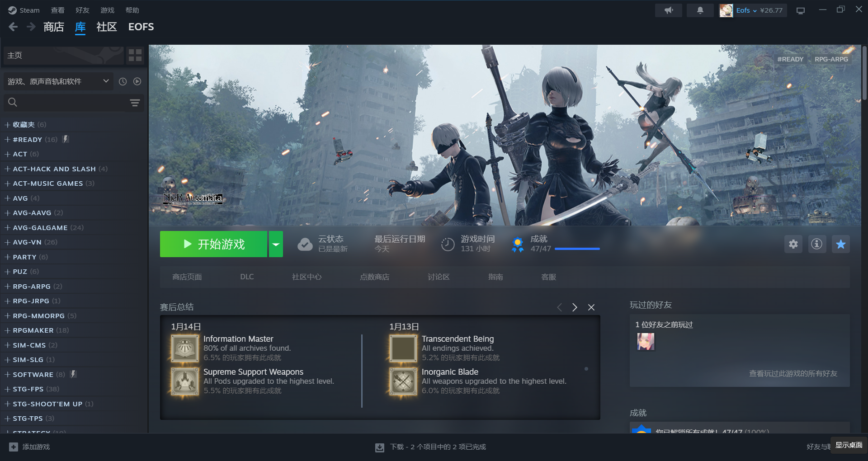Open game settings gear icon
The image size is (868, 461).
pos(793,244)
